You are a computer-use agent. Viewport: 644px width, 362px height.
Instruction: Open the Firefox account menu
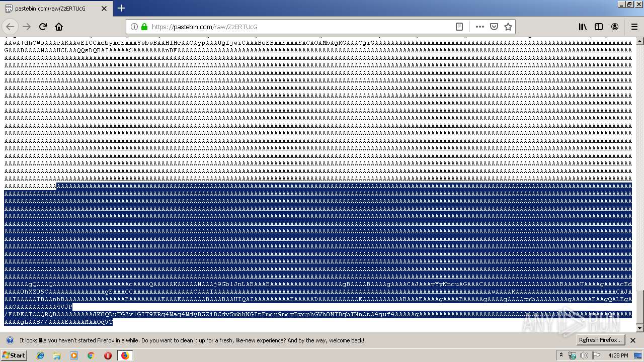[615, 27]
